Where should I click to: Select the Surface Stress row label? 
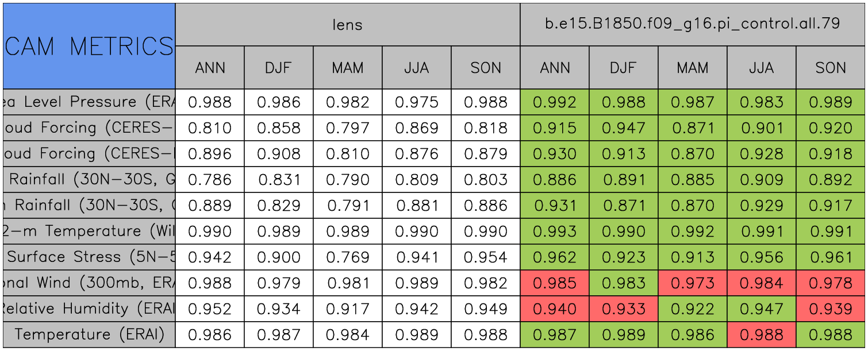(89, 257)
